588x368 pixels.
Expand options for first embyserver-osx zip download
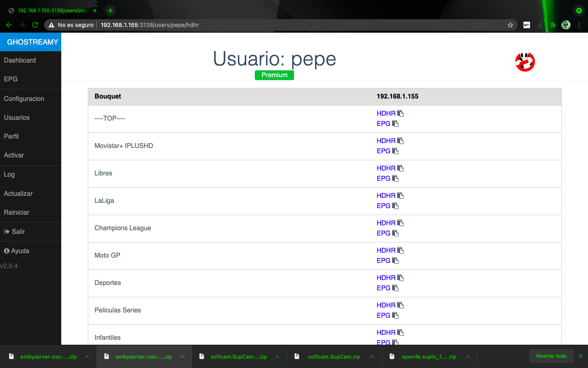[x=87, y=357]
